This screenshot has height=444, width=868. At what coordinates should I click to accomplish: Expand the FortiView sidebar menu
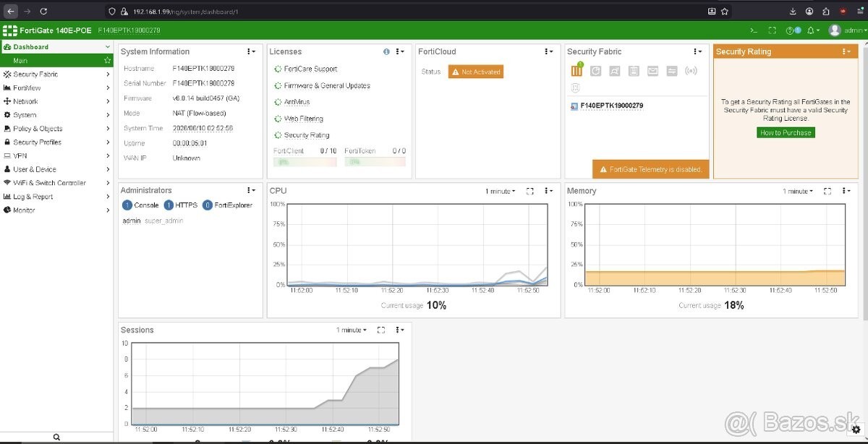(x=56, y=88)
